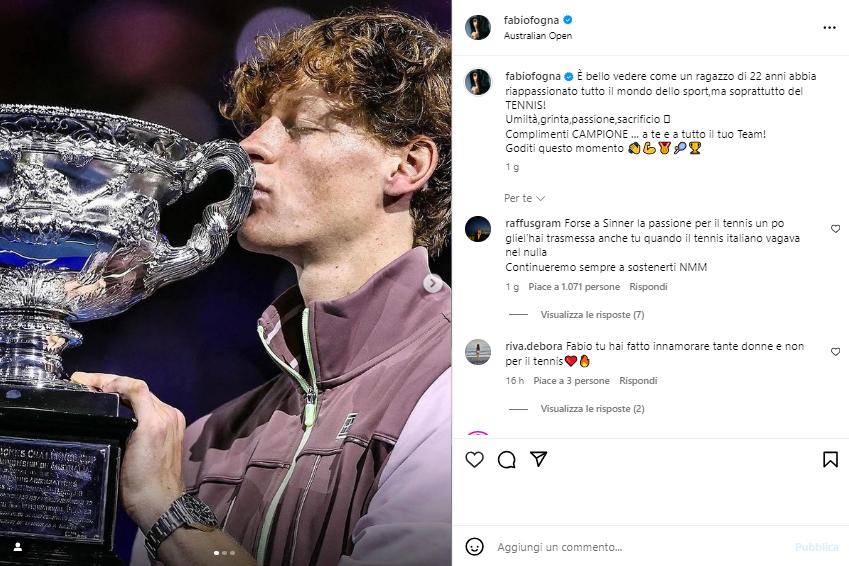Reply to raffusgram's comment with 'Rispondi'
849x566 pixels.
point(648,287)
